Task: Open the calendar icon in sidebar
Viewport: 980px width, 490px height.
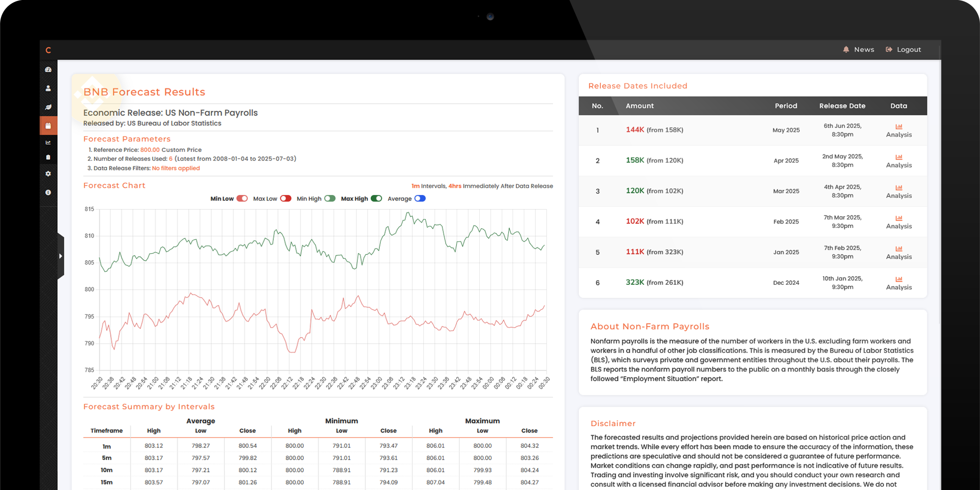Action: click(x=48, y=126)
